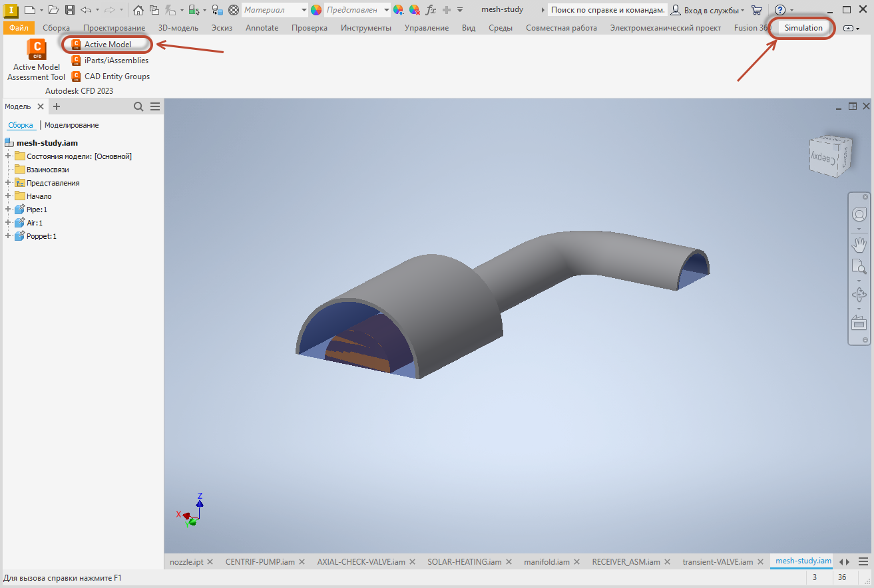Open iParts/iAssemblies CFD command

pyautogui.click(x=110, y=61)
